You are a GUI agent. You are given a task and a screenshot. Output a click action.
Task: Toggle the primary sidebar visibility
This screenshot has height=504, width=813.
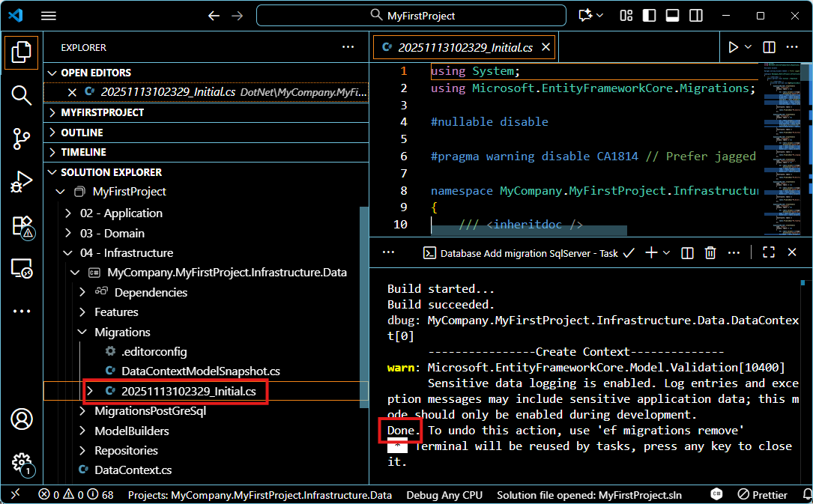coord(649,15)
